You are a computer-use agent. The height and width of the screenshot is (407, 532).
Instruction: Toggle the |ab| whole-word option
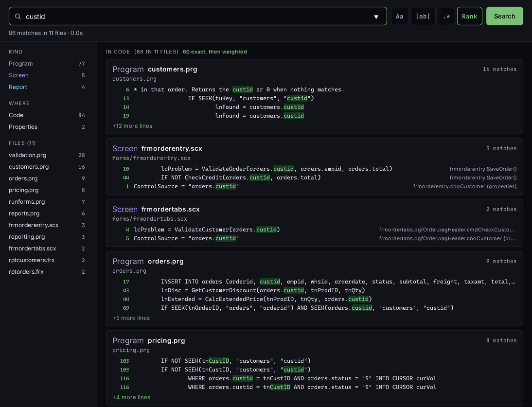tap(423, 16)
